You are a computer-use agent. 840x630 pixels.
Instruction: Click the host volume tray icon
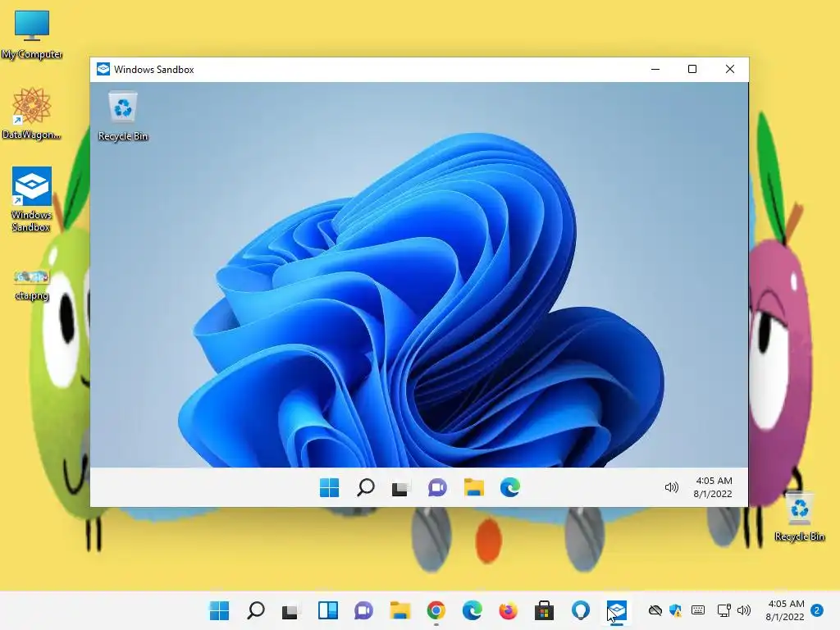[744, 610]
